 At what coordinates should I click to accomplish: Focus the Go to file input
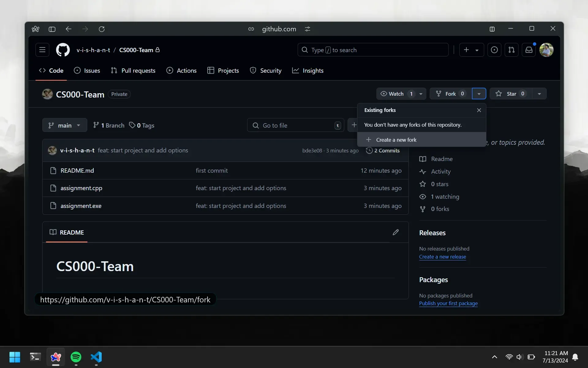pos(296,125)
